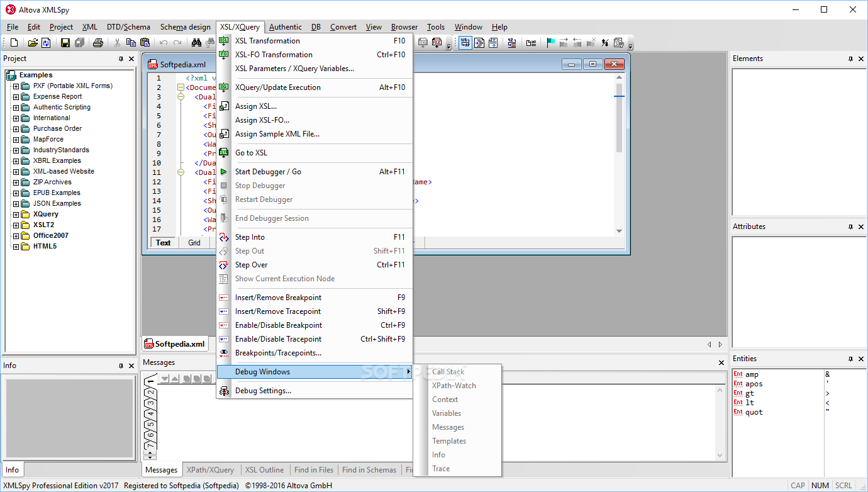
Task: Click the Assign XSL menu icon
Action: click(x=224, y=106)
